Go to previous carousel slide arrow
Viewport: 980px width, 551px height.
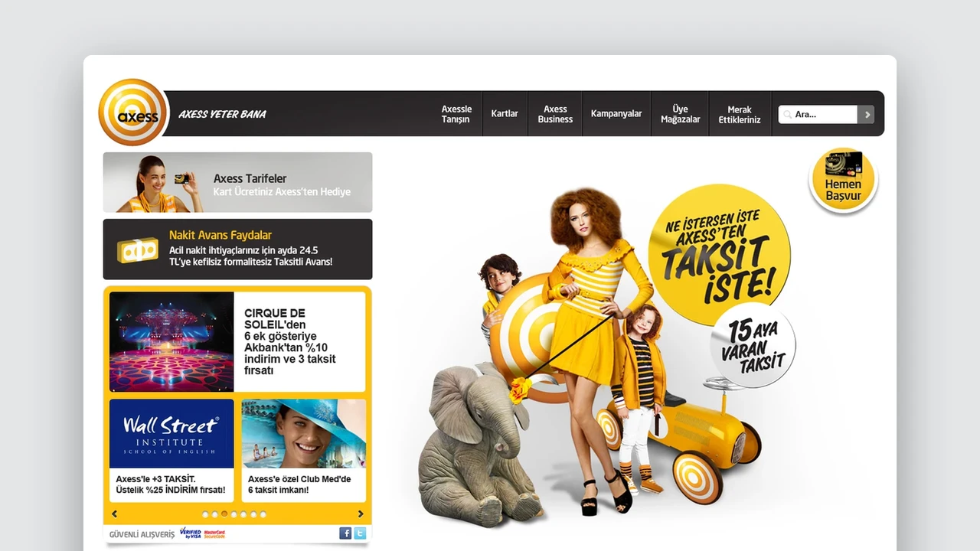click(x=115, y=514)
